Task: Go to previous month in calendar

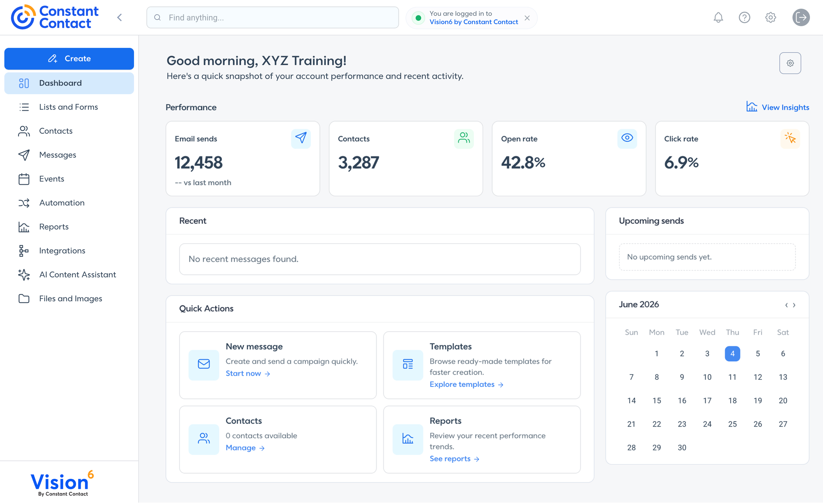Action: click(x=786, y=305)
